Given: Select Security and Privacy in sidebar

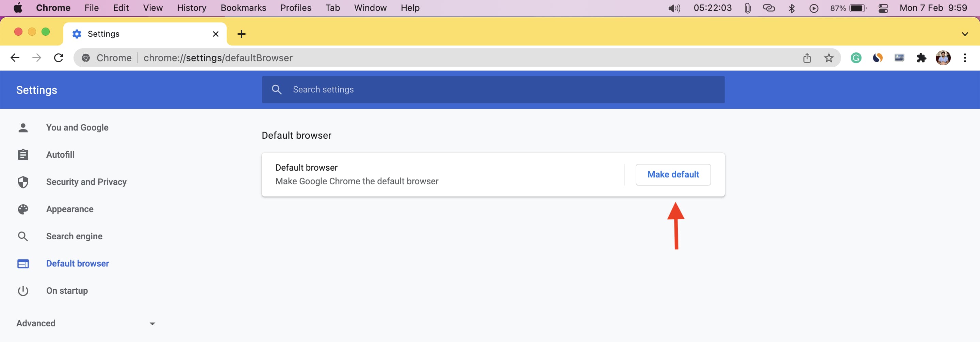Looking at the screenshot, I should [86, 182].
